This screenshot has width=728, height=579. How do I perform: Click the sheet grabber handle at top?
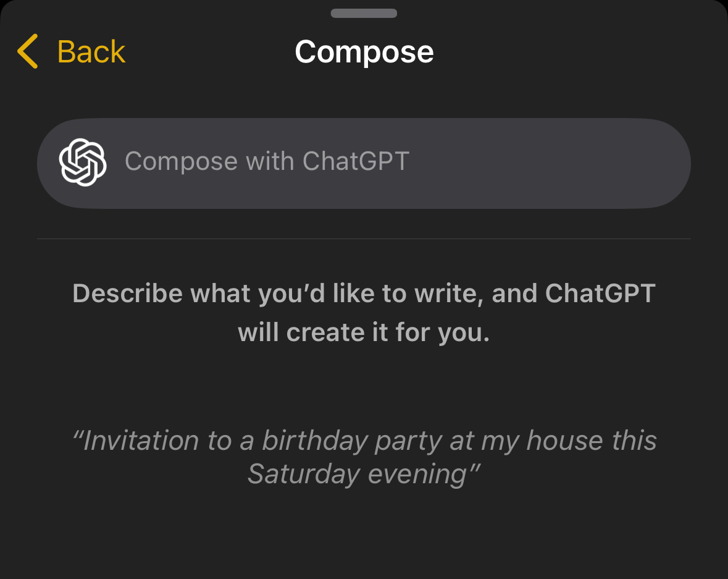(364, 13)
